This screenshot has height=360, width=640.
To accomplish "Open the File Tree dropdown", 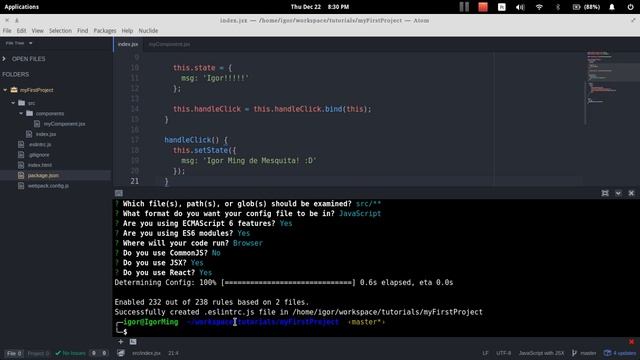I will 19,43.
